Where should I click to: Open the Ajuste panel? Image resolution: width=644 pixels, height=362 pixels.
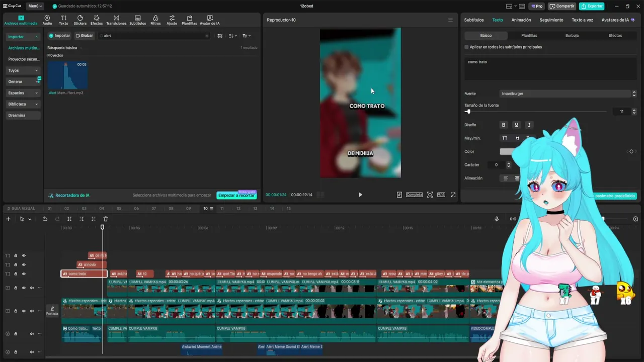(172, 20)
